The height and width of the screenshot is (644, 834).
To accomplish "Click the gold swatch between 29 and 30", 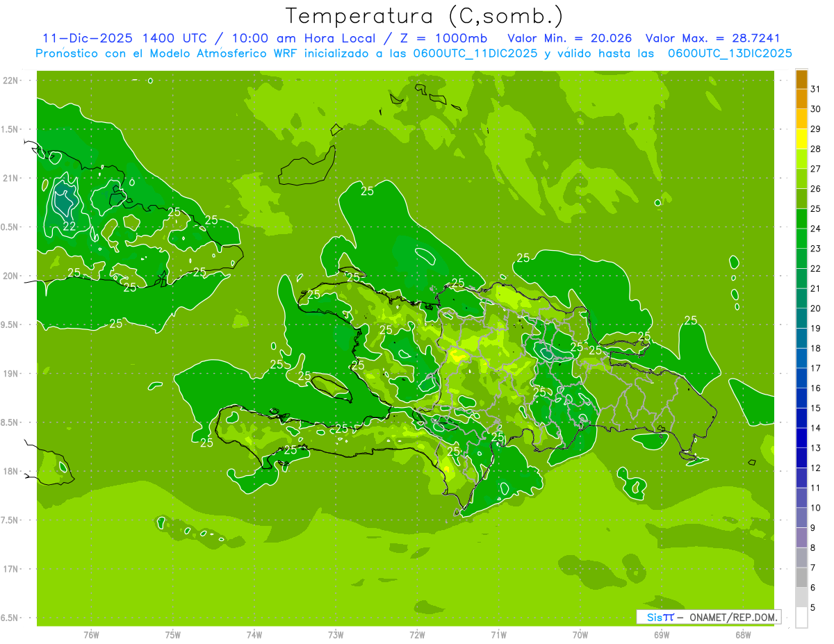I will pyautogui.click(x=801, y=119).
